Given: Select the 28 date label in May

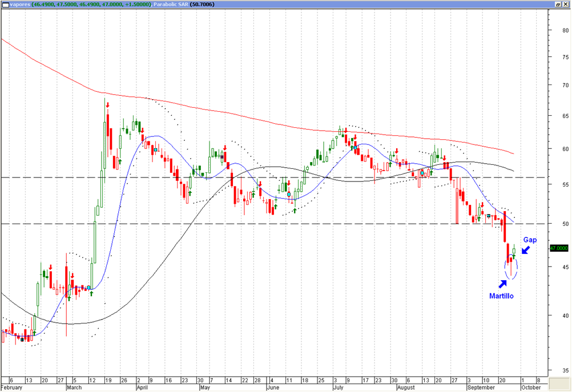Looking at the screenshot, I should [x=257, y=381].
